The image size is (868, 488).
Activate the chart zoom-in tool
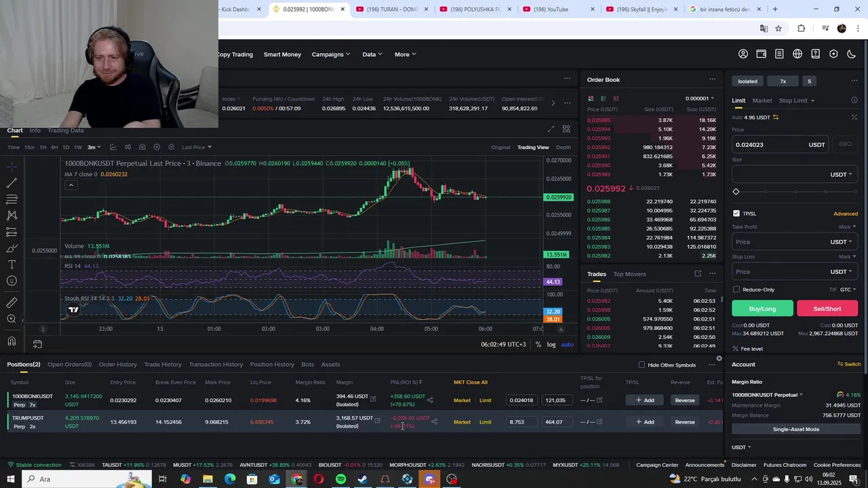pos(12,319)
